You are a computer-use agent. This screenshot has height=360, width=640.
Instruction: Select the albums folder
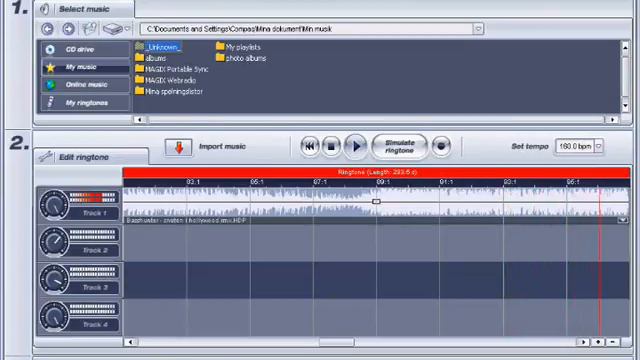[151, 58]
